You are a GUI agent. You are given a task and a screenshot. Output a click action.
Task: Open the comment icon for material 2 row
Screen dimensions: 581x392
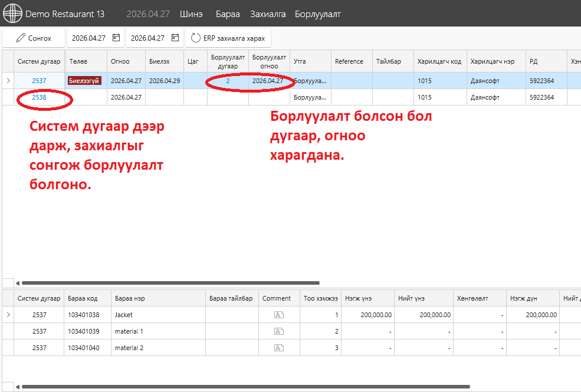[278, 348]
